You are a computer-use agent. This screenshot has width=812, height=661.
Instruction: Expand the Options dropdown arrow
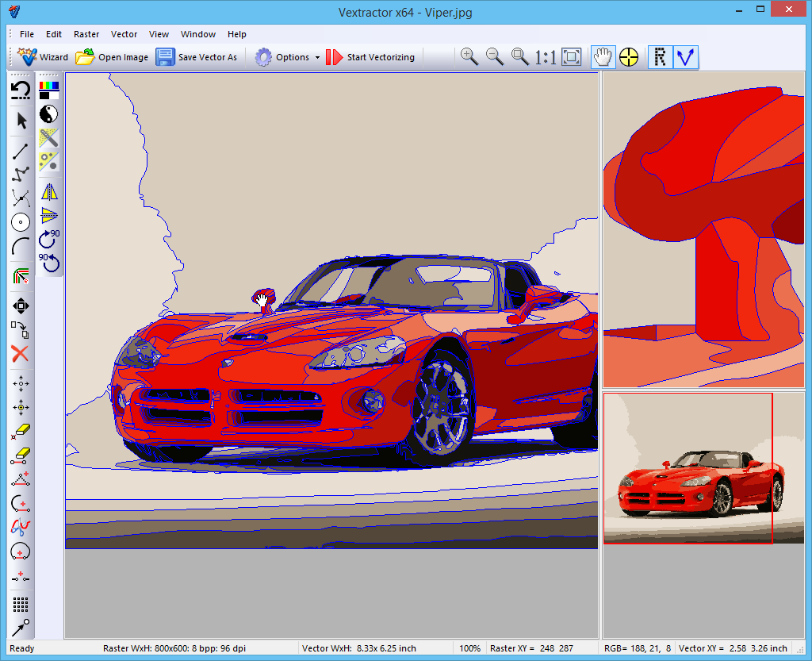click(x=317, y=58)
